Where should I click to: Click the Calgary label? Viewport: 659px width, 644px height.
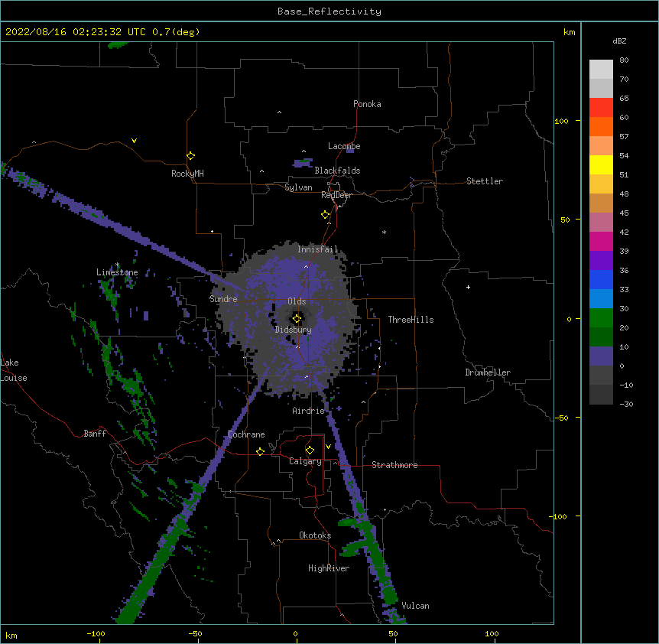point(305,461)
